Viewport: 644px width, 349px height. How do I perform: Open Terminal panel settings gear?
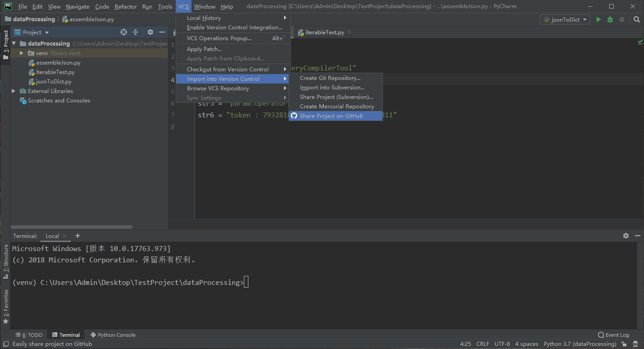[x=625, y=236]
